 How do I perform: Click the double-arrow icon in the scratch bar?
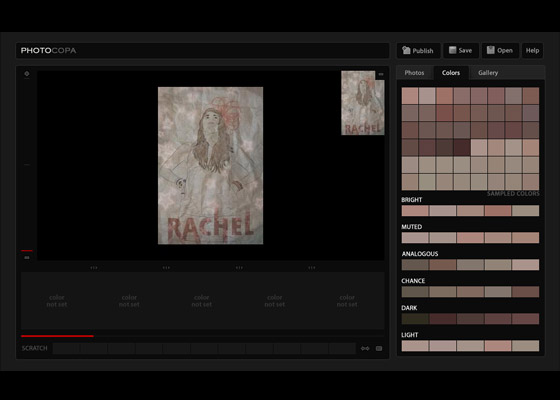365,348
